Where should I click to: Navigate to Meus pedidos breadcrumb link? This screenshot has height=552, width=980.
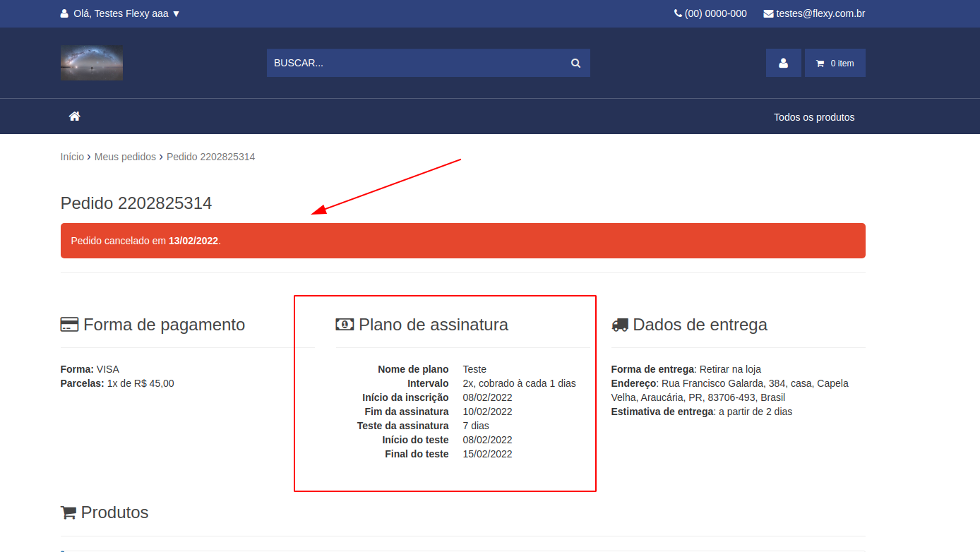click(x=125, y=157)
